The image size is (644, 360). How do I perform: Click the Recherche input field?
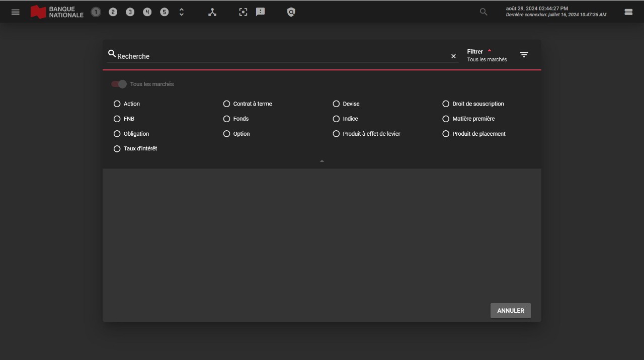click(282, 56)
